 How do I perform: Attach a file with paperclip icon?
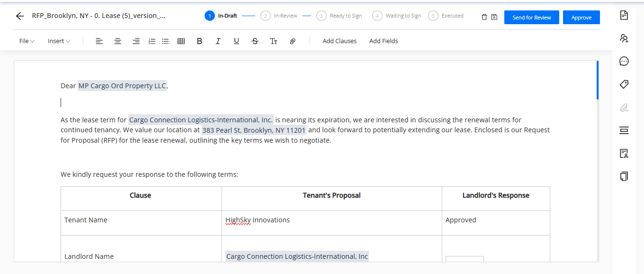(293, 41)
